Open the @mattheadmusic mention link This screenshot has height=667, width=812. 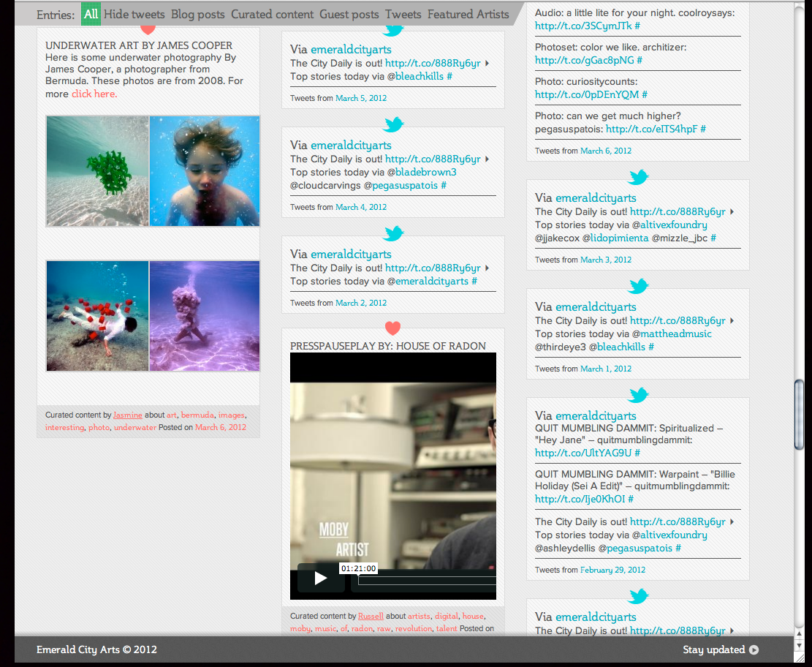(676, 333)
